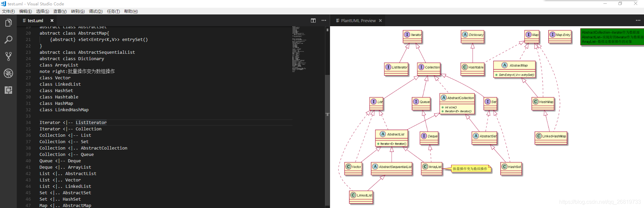The height and width of the screenshot is (208, 644).
Task: Click the Set interface icon in the diagram
Action: click(488, 101)
